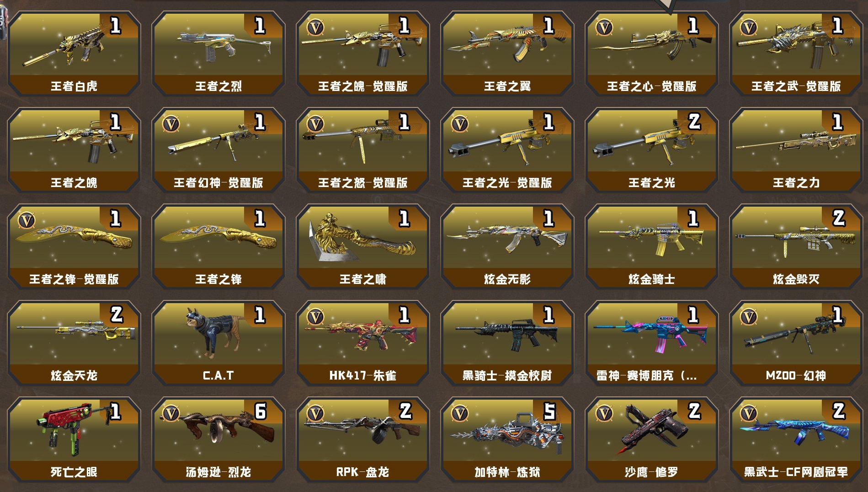Select the 加特林-炼狱 gatling gun icon
Viewport: 868px width, 492px height.
click(507, 434)
